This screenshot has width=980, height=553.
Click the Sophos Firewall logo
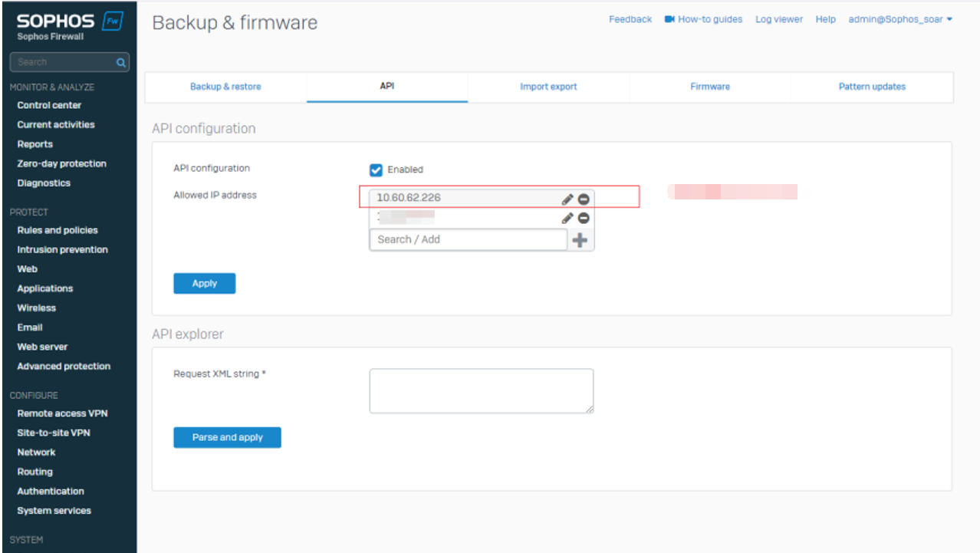(x=69, y=26)
